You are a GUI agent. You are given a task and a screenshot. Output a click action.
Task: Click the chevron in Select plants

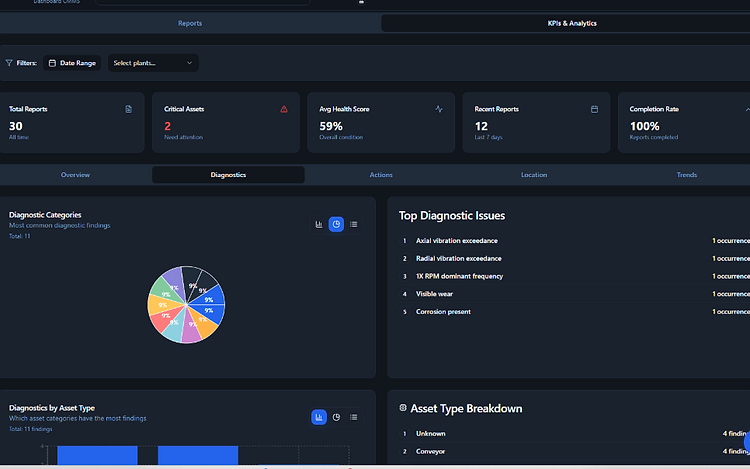point(189,63)
